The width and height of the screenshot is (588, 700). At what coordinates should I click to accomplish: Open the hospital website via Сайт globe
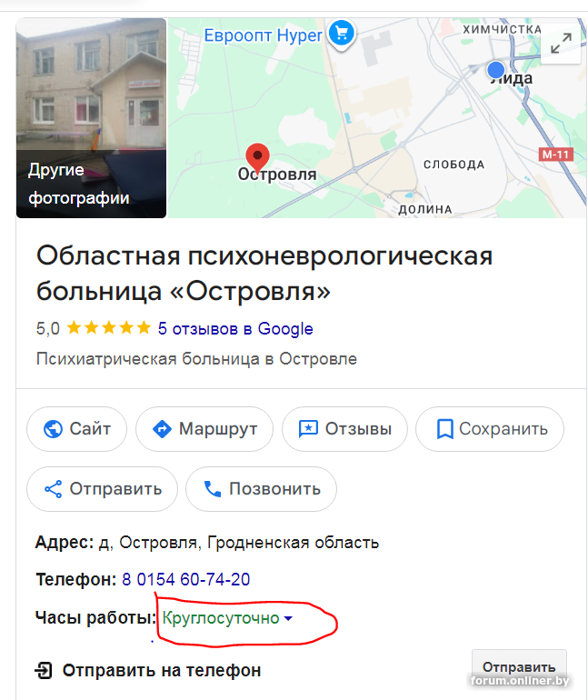(x=53, y=429)
